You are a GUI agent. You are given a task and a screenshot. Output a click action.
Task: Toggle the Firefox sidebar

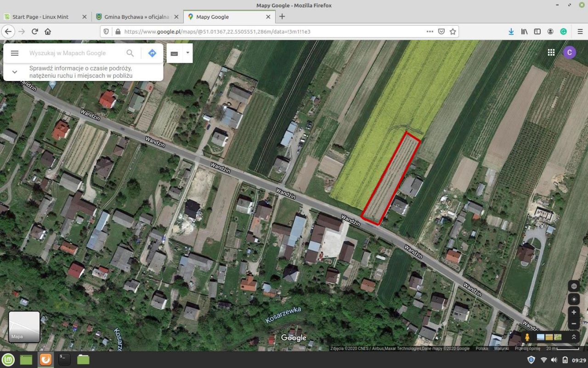pos(537,31)
